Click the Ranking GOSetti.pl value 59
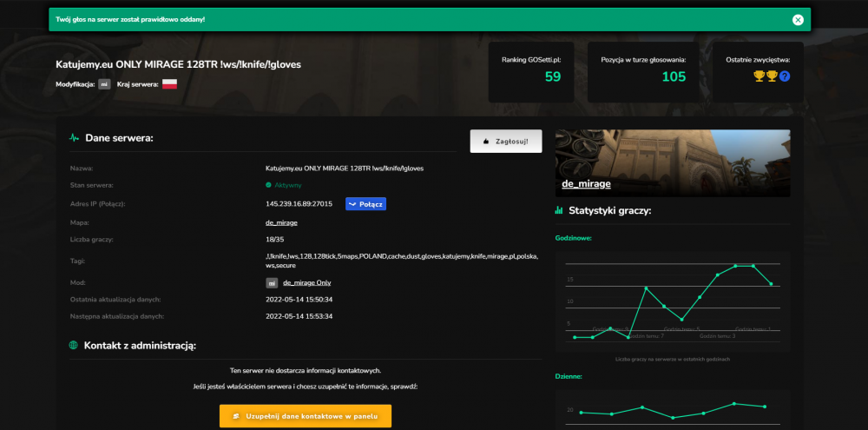The image size is (868, 430). point(553,76)
